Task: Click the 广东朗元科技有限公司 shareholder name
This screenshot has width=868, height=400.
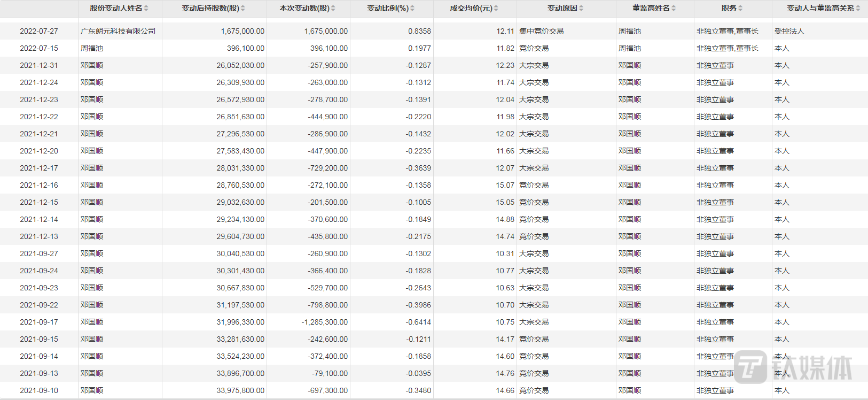Action: (x=118, y=31)
